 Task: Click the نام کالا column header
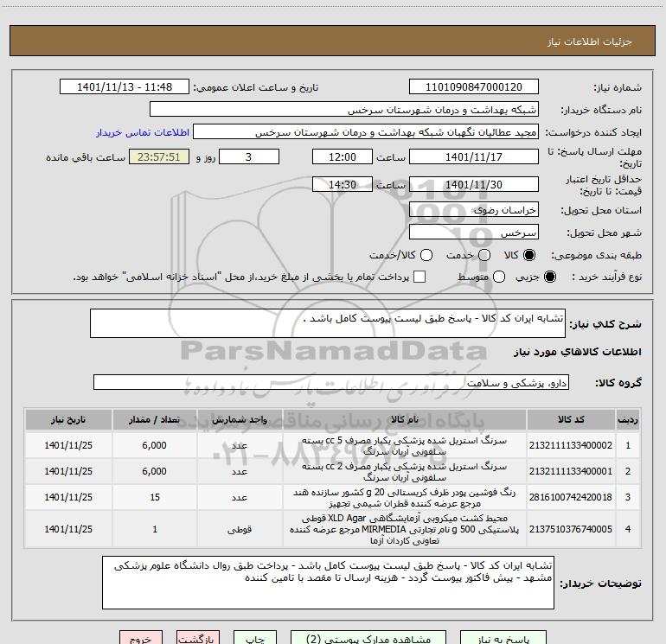(405, 419)
